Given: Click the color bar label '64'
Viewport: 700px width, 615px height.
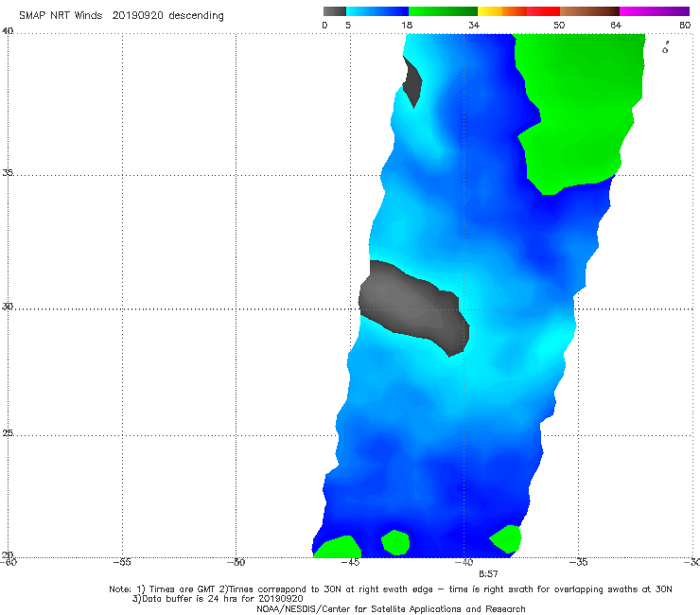Looking at the screenshot, I should (x=616, y=26).
